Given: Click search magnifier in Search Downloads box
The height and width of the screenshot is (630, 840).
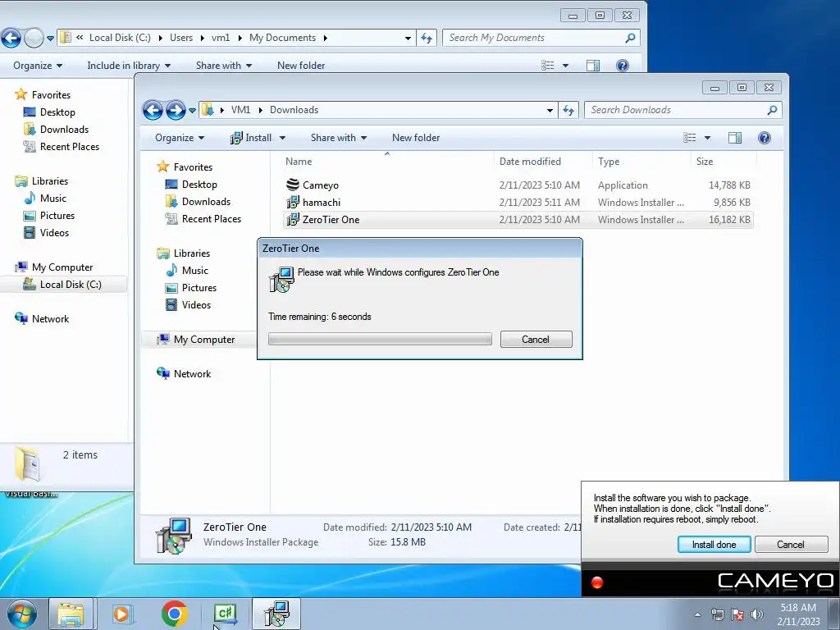Looking at the screenshot, I should pos(772,110).
